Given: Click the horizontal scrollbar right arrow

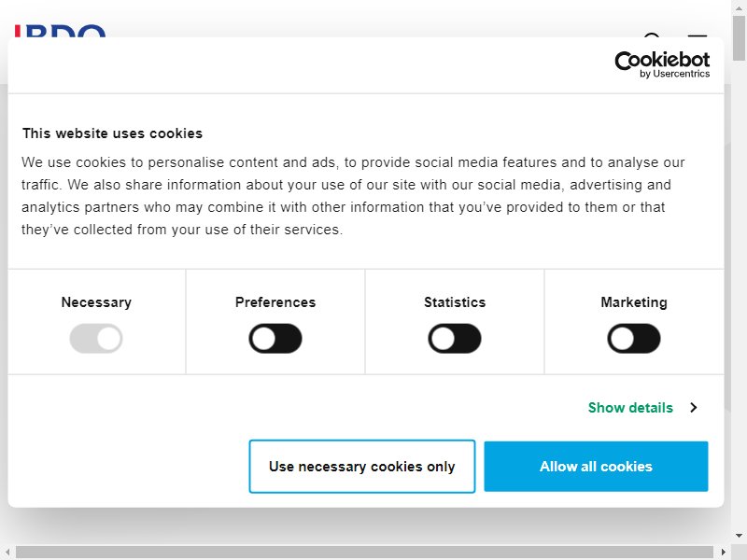Looking at the screenshot, I should 723,552.
